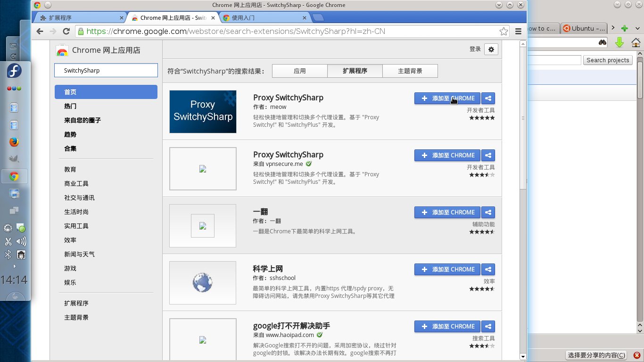Open GIMP icon in the left panel
Screen dimensions: 644x362
pyautogui.click(x=14, y=159)
